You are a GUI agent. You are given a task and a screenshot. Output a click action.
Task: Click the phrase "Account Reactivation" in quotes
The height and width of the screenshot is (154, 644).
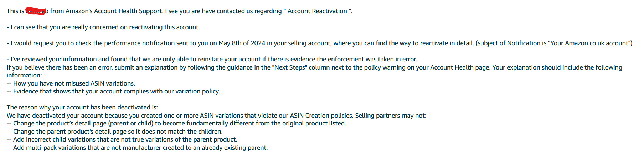(x=317, y=11)
